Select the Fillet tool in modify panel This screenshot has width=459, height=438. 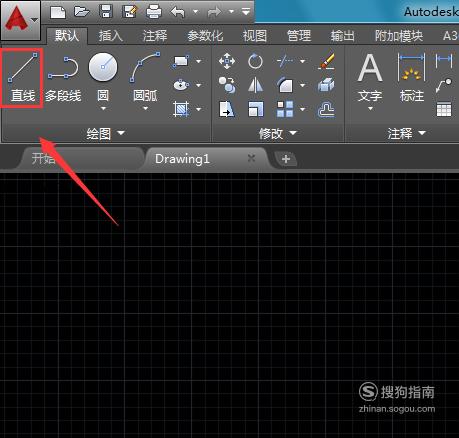coord(285,85)
